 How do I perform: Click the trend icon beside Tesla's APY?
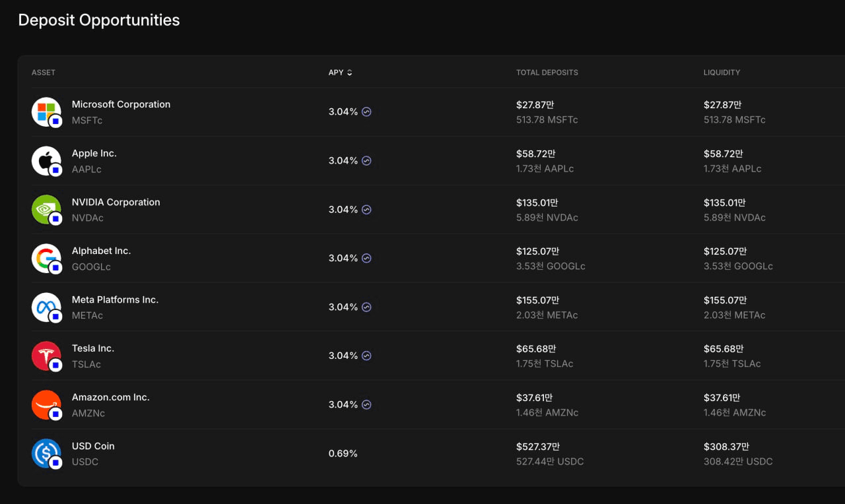coord(366,356)
